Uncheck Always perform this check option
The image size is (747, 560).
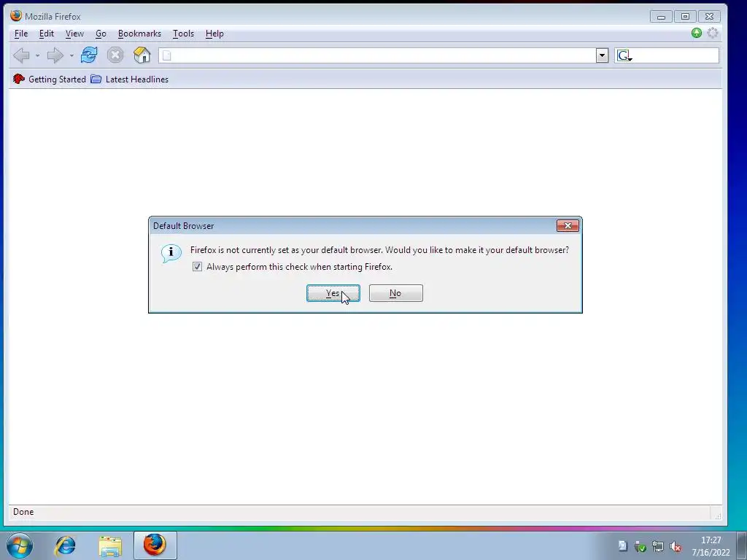[197, 267]
